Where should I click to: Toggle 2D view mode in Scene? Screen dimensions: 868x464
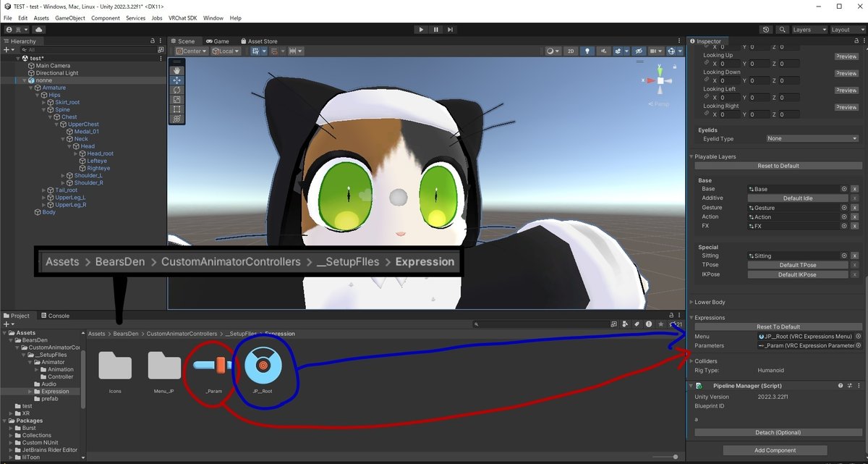pos(570,51)
